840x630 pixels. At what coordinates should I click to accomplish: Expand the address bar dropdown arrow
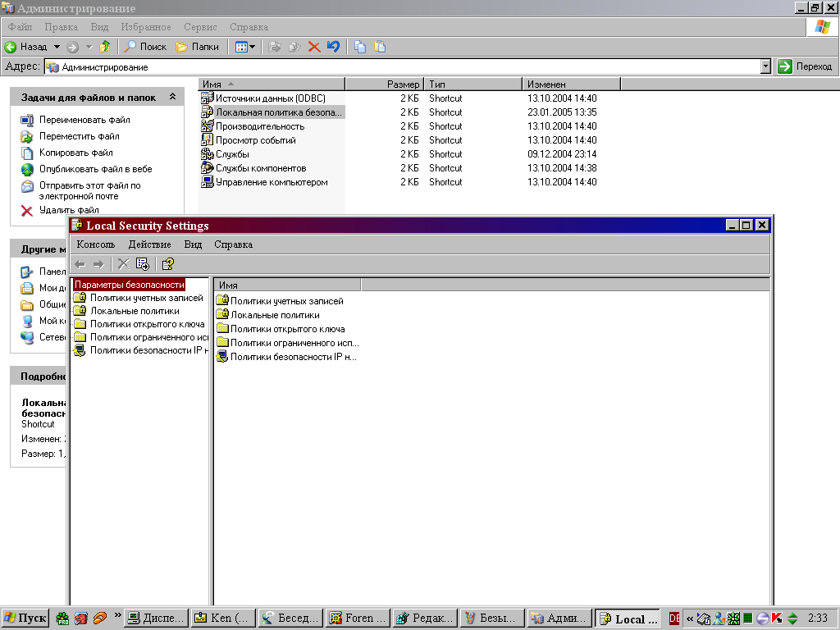765,66
